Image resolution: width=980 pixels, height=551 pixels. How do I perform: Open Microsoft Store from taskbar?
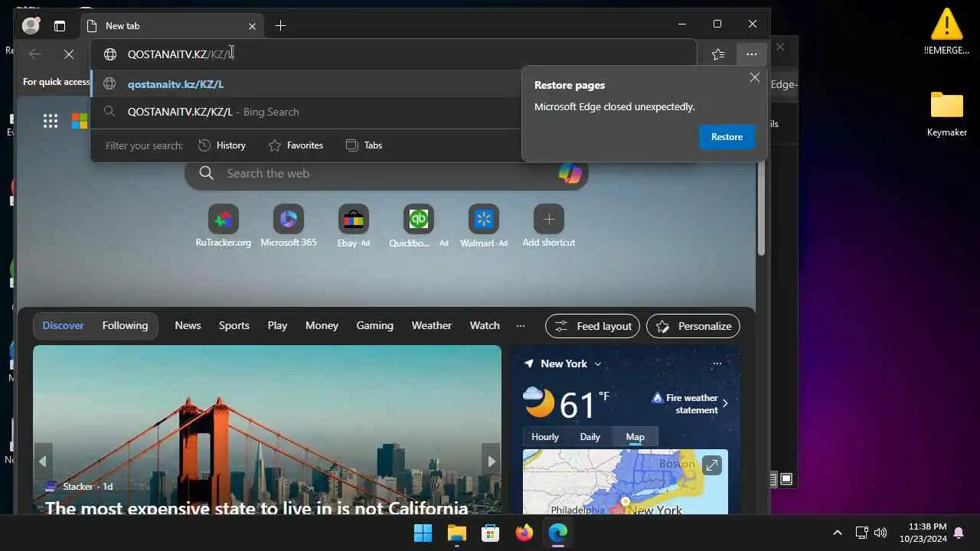(x=490, y=533)
